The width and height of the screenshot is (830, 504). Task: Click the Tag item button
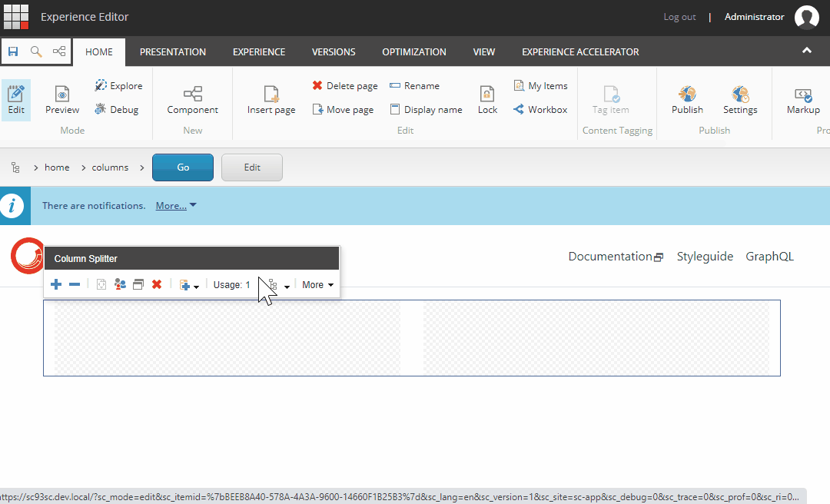pos(611,100)
